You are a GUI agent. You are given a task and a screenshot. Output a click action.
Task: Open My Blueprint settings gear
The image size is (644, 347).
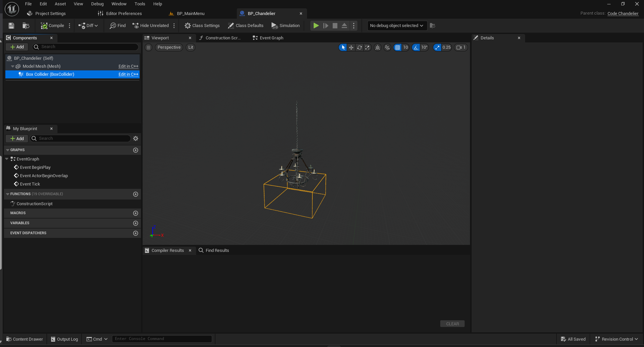click(136, 138)
